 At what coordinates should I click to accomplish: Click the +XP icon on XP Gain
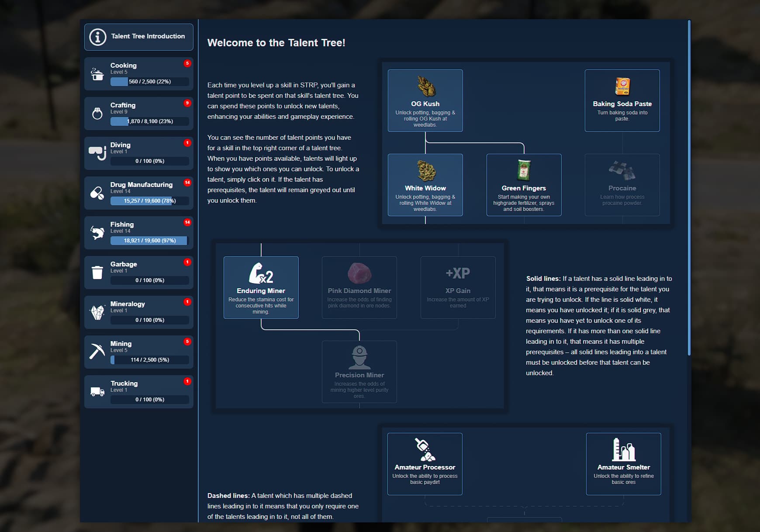pyautogui.click(x=458, y=273)
